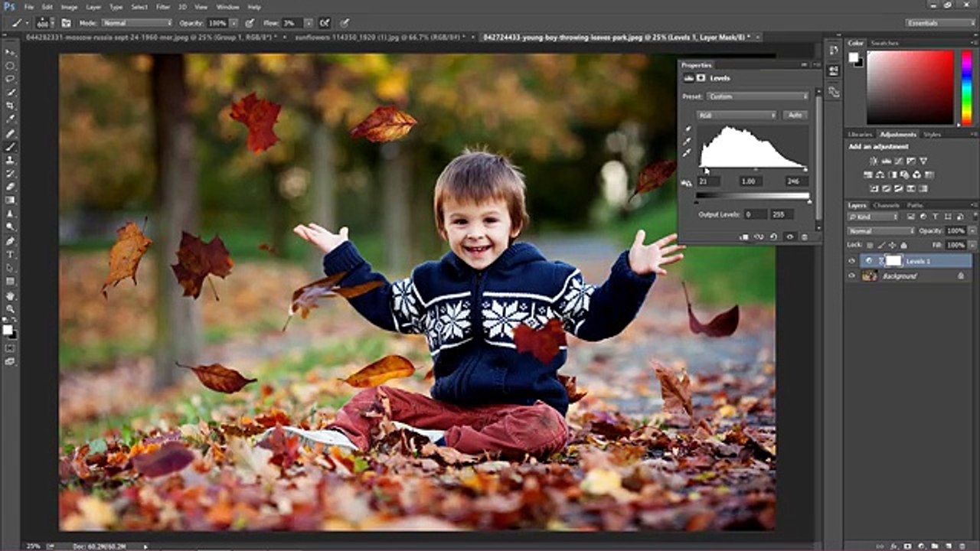Click the Auto button in Levels
Image resolution: width=980 pixels, height=551 pixels.
(x=795, y=115)
